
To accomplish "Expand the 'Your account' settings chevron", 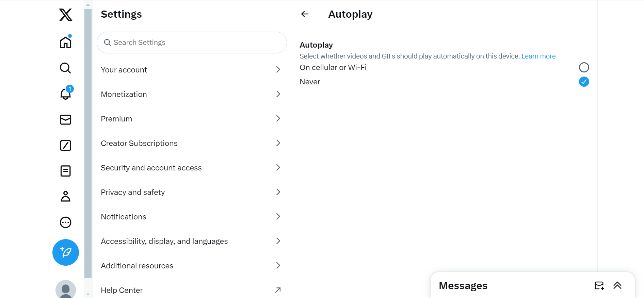I will point(278,70).
